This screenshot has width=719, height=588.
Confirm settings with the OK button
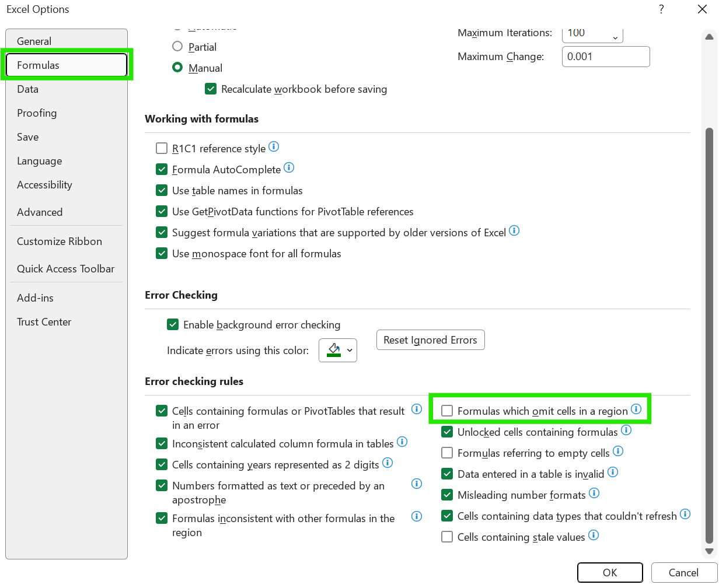click(610, 573)
